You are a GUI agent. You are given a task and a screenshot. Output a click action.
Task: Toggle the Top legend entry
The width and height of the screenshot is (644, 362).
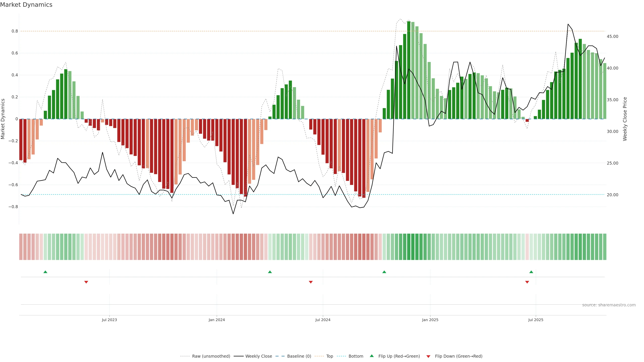330,356
